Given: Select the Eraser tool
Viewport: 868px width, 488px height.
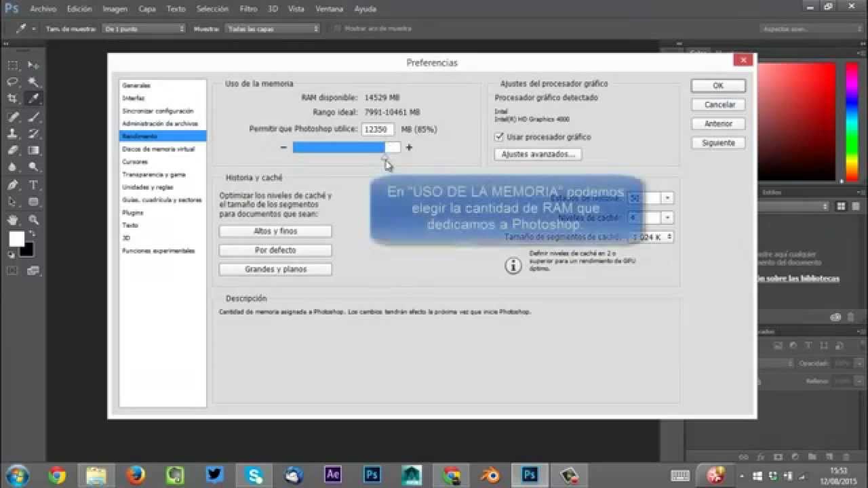Looking at the screenshot, I should click(13, 150).
